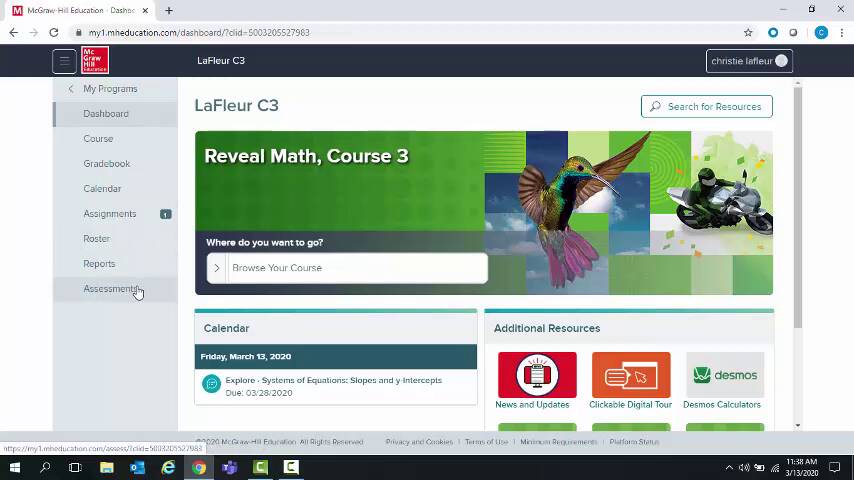The image size is (854, 480).
Task: Click the McGraw Hill logo
Action: click(x=95, y=61)
